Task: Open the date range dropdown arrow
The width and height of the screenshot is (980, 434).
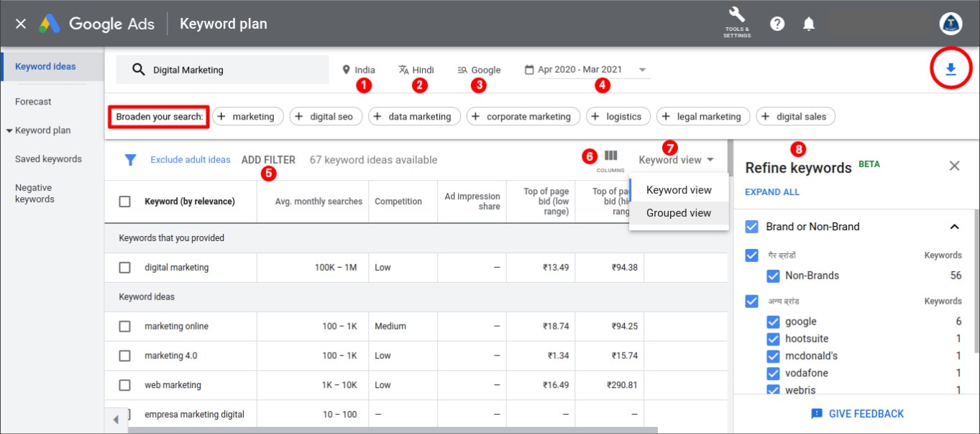Action: click(x=642, y=70)
